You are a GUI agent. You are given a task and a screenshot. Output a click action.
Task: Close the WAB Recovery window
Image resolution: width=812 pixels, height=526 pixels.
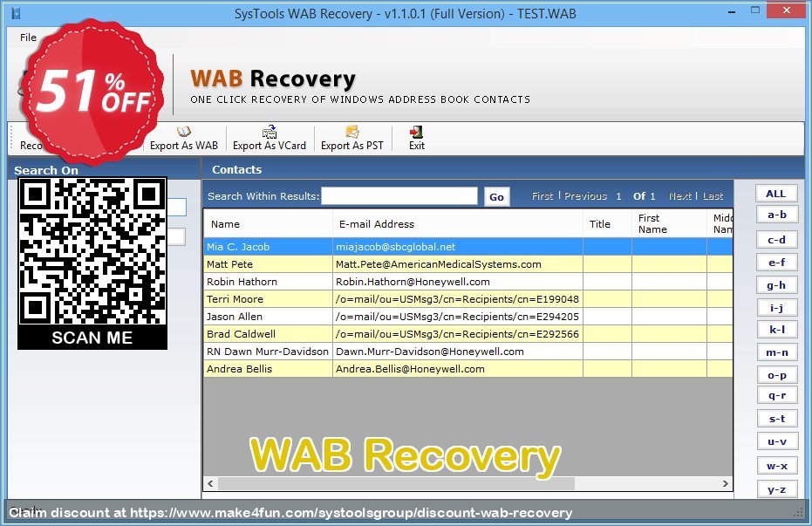787,10
